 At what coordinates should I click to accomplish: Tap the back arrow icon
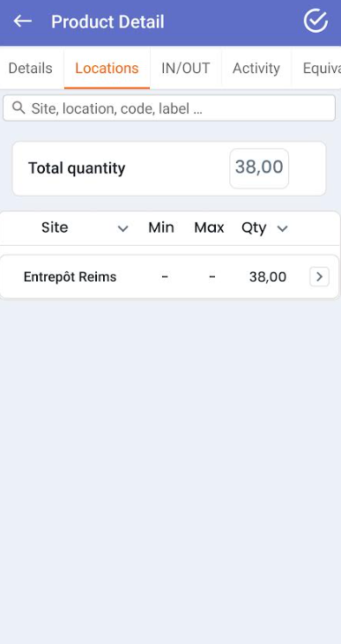pyautogui.click(x=23, y=21)
